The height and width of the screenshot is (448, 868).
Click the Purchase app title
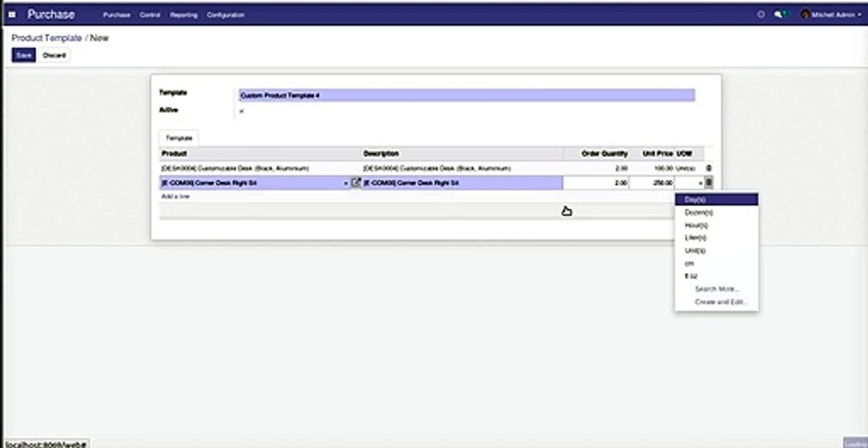click(x=51, y=14)
